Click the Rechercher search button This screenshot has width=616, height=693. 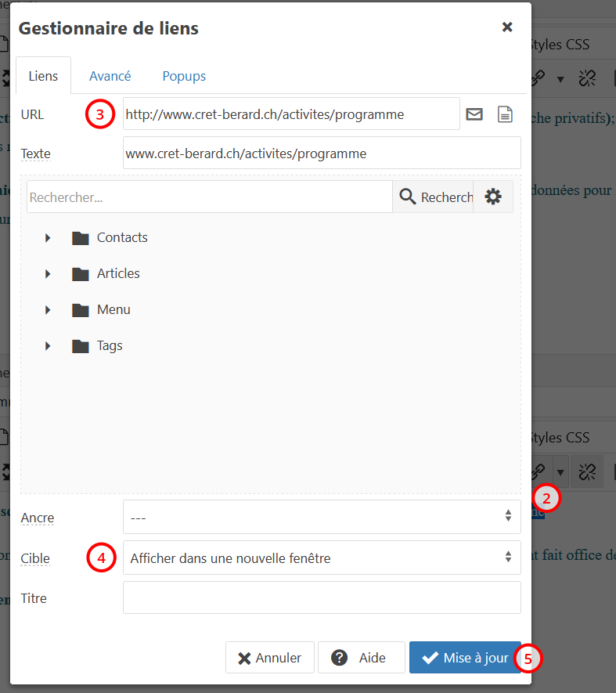[x=434, y=197]
